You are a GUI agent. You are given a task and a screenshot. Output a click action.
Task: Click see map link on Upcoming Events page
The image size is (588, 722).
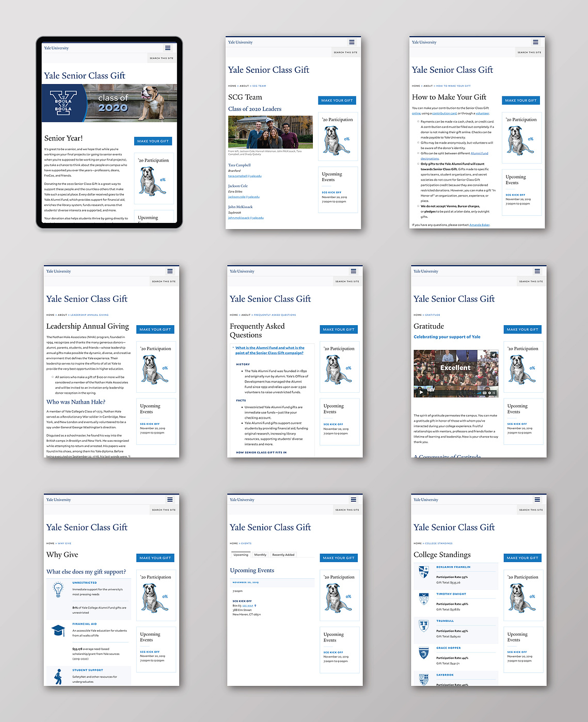click(248, 605)
